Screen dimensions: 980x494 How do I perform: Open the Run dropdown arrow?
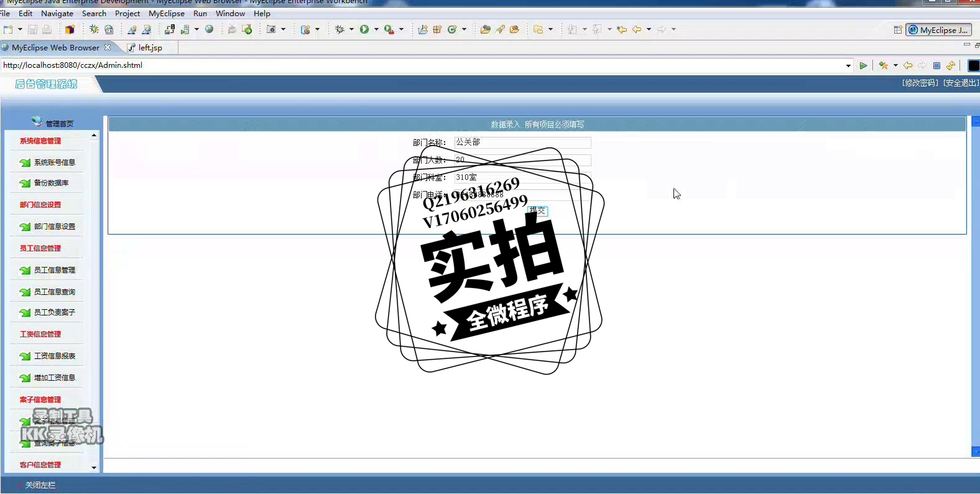pos(376,29)
